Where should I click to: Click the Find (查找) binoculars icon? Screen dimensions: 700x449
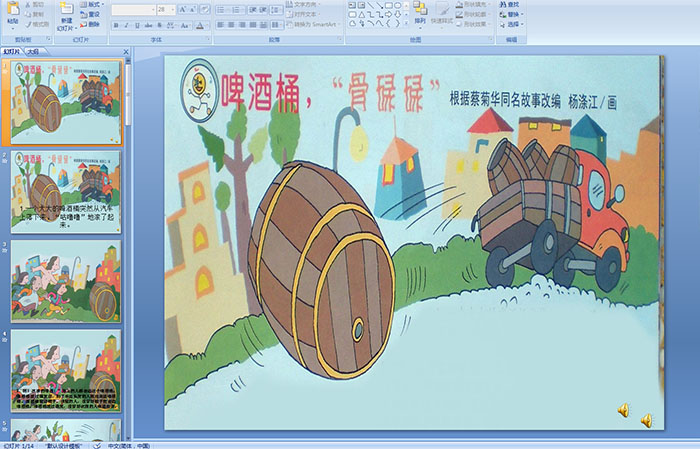[503, 4]
